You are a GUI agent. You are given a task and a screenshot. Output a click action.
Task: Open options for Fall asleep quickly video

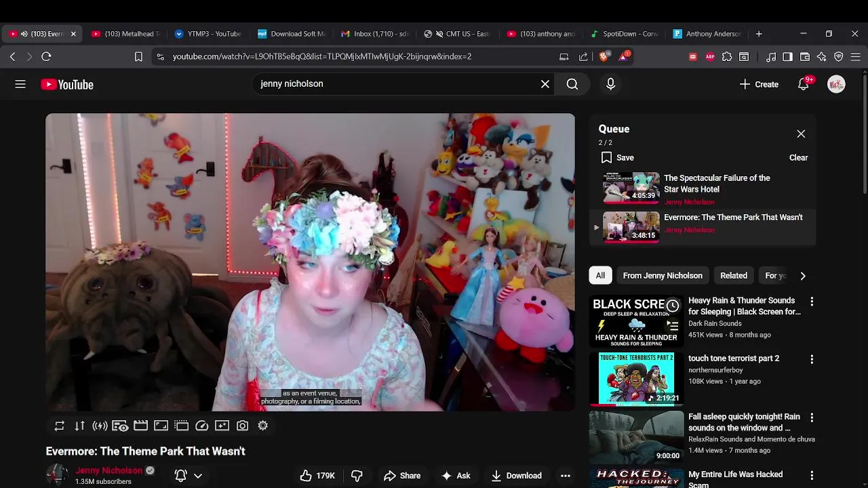(812, 418)
